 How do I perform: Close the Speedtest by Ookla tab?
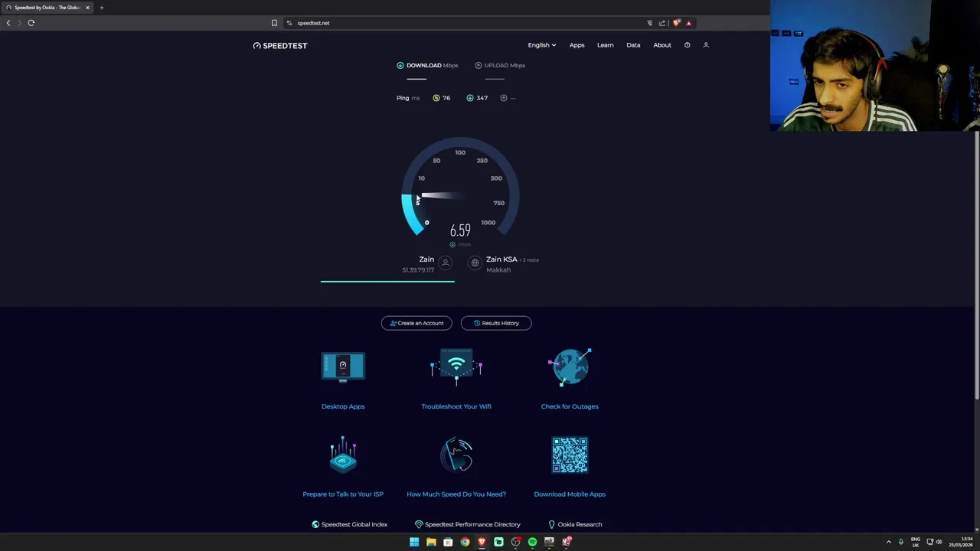tap(87, 8)
